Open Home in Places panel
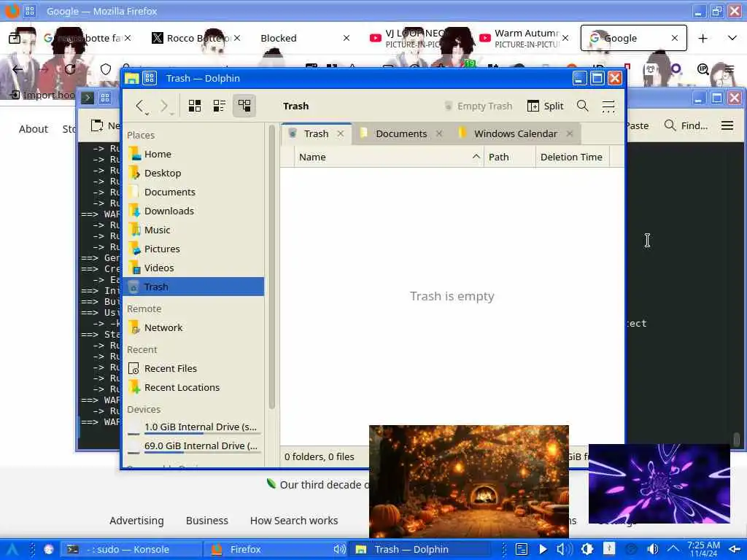 [x=193, y=155]
